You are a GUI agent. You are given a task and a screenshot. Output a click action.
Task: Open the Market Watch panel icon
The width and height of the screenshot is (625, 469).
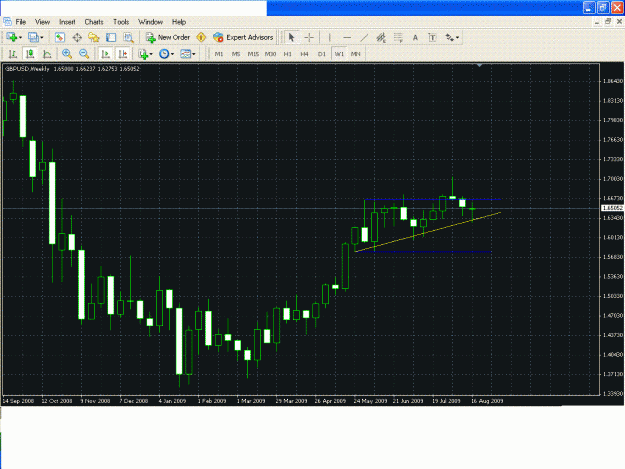[60, 37]
